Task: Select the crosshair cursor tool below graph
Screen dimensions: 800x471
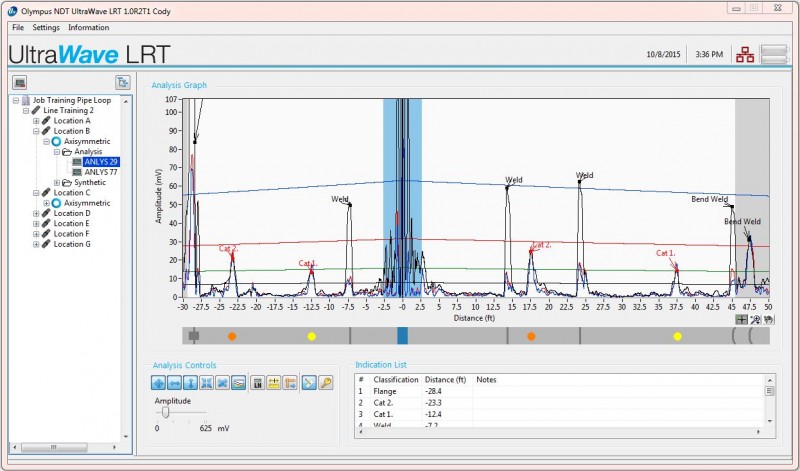Action: tap(741, 320)
